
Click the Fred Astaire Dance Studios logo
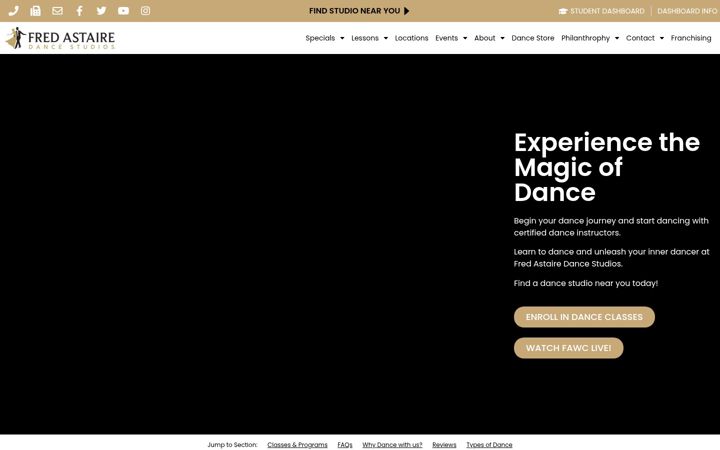click(x=60, y=38)
